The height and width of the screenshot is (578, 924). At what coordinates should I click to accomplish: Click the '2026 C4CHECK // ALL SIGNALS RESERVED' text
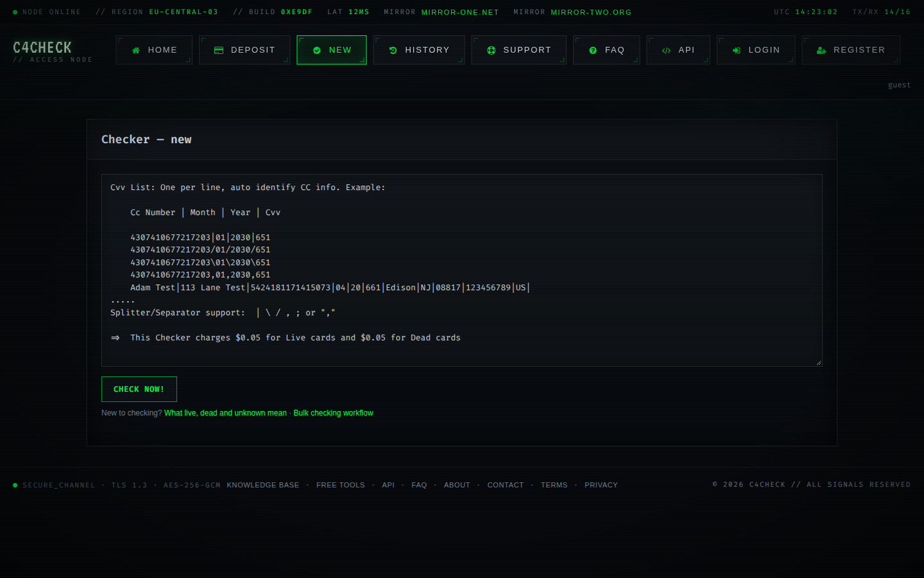coord(812,485)
